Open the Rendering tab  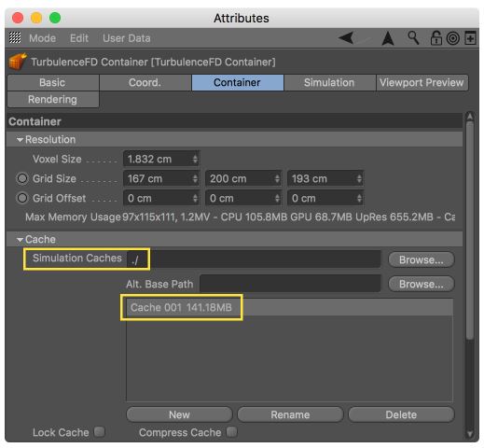[53, 99]
